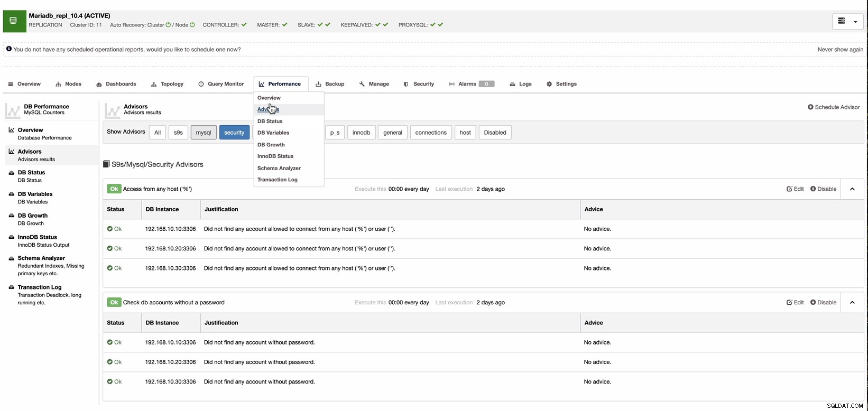This screenshot has height=411, width=868.
Task: Click the Logs tab icon
Action: point(512,84)
